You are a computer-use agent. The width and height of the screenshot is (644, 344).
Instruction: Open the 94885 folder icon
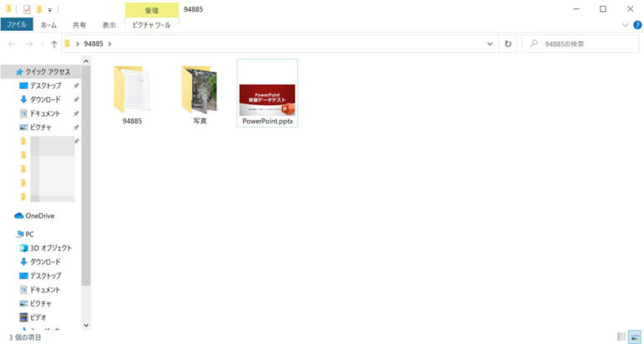coord(132,90)
